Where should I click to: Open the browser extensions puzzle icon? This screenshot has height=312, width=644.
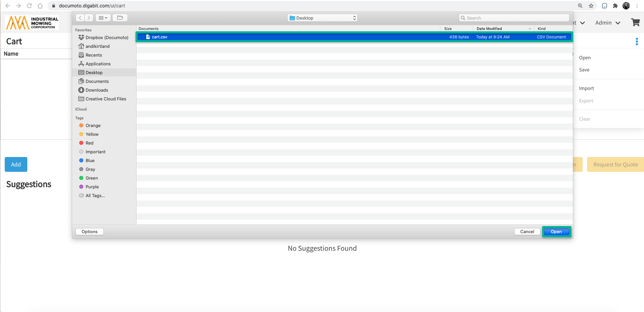[615, 6]
